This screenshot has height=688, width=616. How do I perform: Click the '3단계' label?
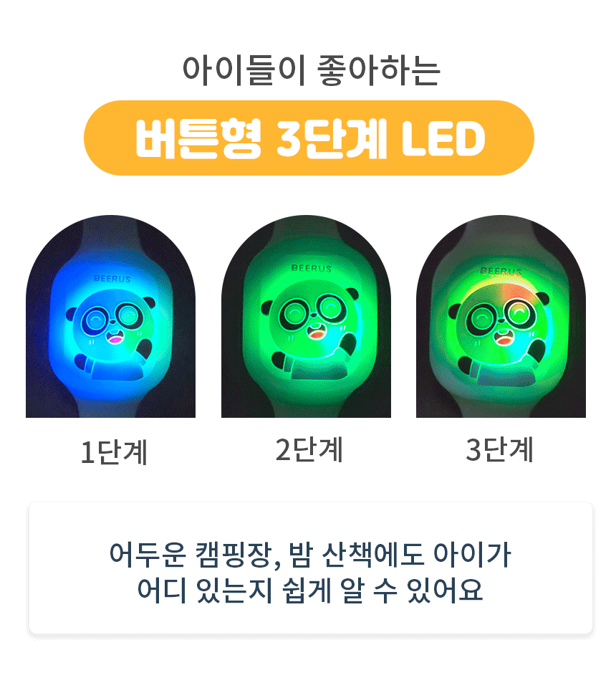(499, 450)
